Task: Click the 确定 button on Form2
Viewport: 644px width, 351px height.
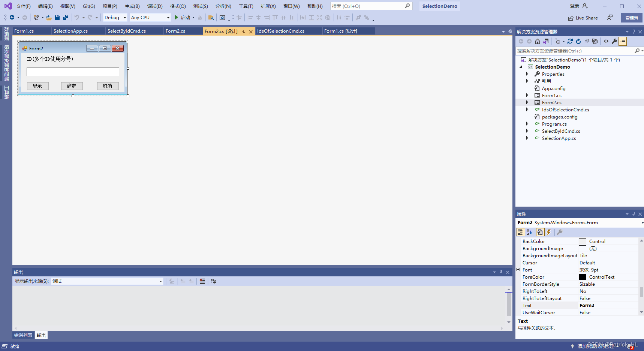Action: pyautogui.click(x=72, y=86)
